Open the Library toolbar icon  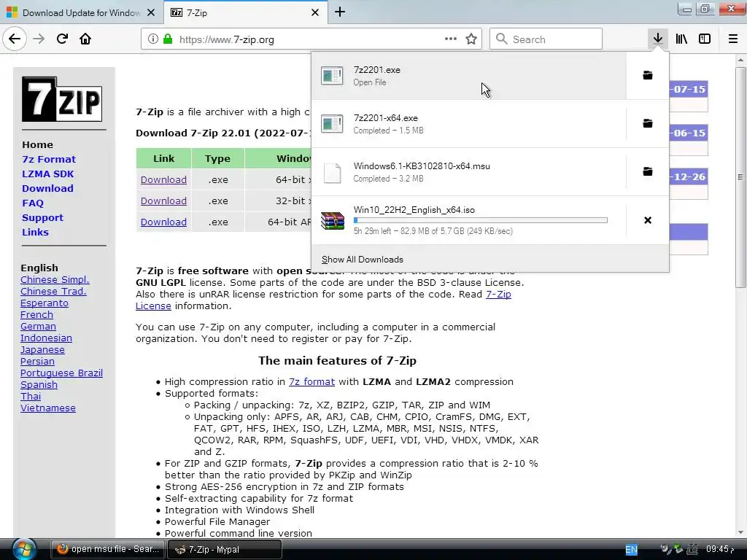tap(681, 39)
